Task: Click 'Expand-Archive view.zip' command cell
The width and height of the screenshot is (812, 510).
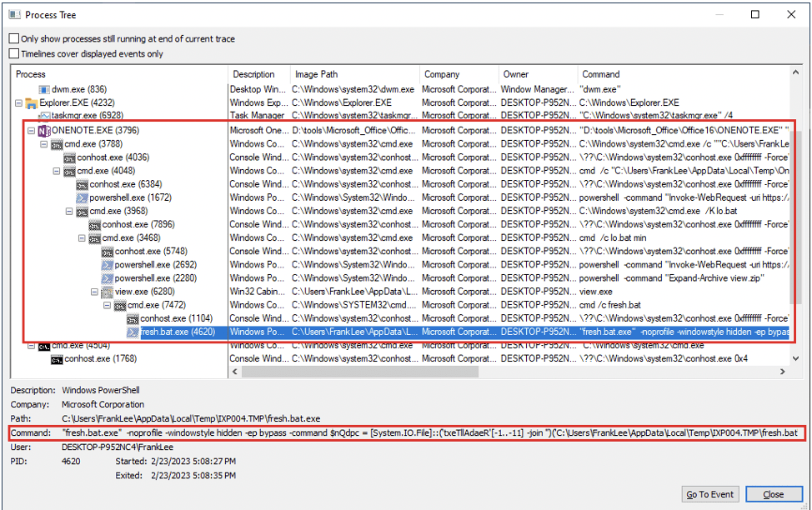Action: coord(672,278)
